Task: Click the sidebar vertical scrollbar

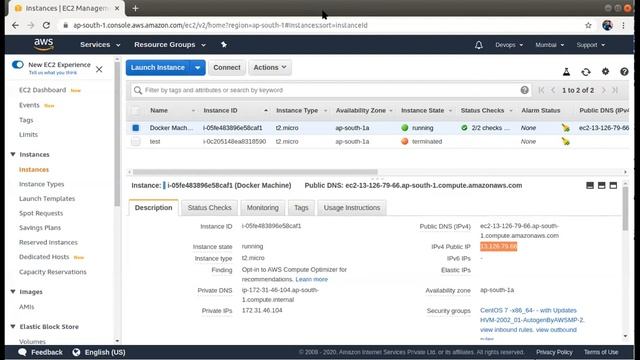Action: [x=117, y=135]
